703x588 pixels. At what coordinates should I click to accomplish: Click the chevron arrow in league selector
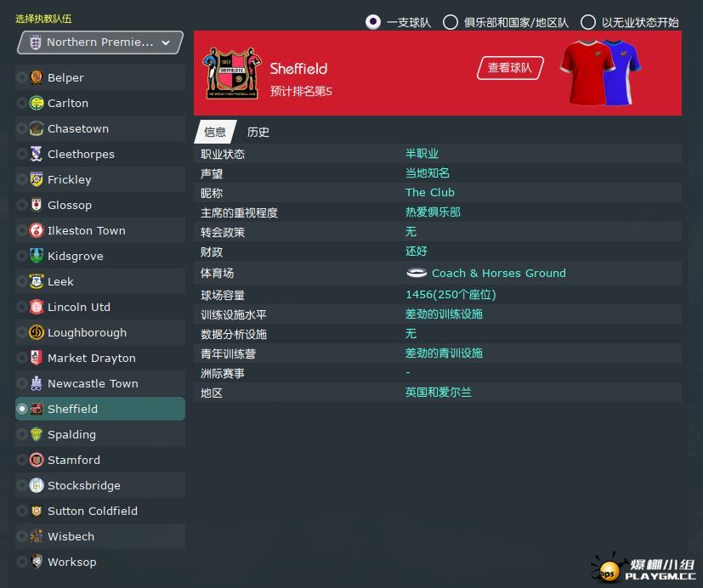[166, 42]
